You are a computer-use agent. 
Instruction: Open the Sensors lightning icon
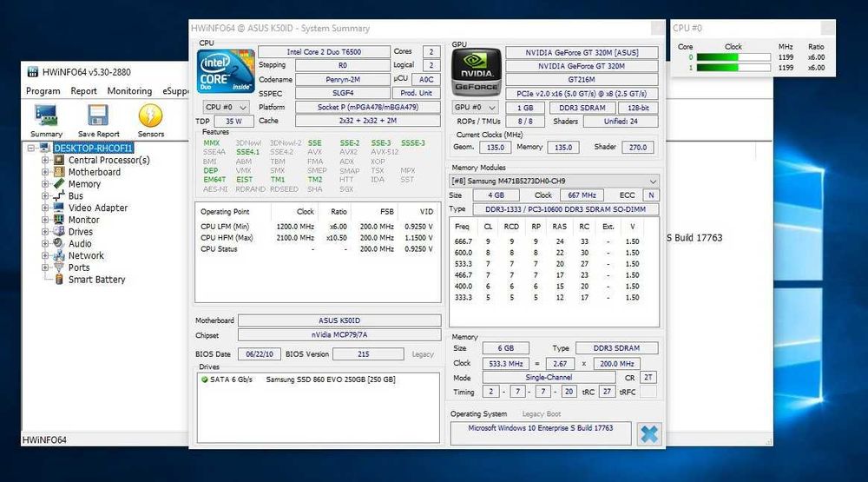150,116
